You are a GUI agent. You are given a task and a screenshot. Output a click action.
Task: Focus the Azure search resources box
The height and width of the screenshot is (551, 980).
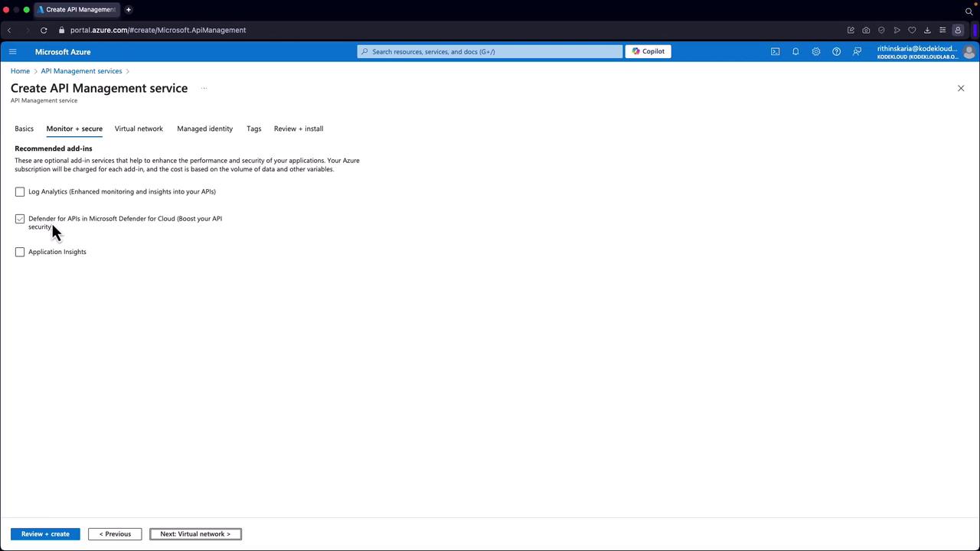tap(490, 51)
